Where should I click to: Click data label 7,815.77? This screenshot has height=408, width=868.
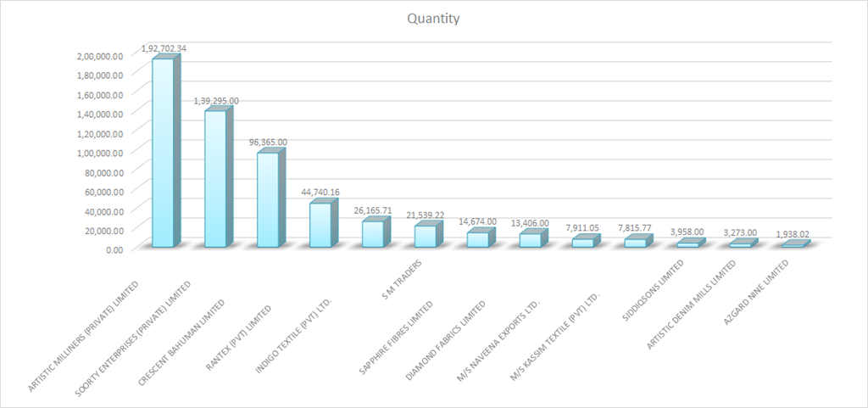636,228
